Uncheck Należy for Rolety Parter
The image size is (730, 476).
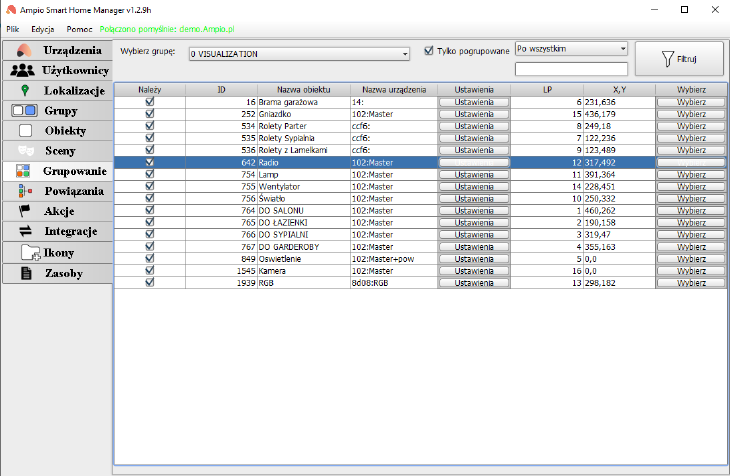tap(149, 126)
